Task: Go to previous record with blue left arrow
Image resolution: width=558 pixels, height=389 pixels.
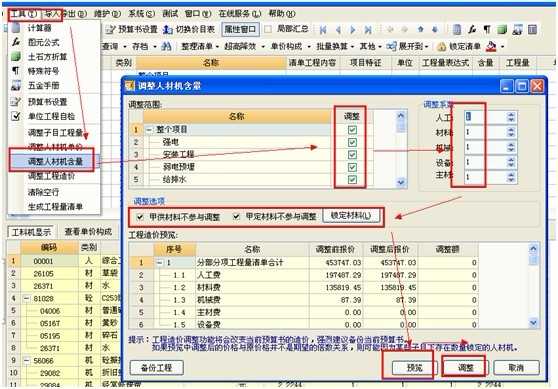Action: (x=338, y=30)
